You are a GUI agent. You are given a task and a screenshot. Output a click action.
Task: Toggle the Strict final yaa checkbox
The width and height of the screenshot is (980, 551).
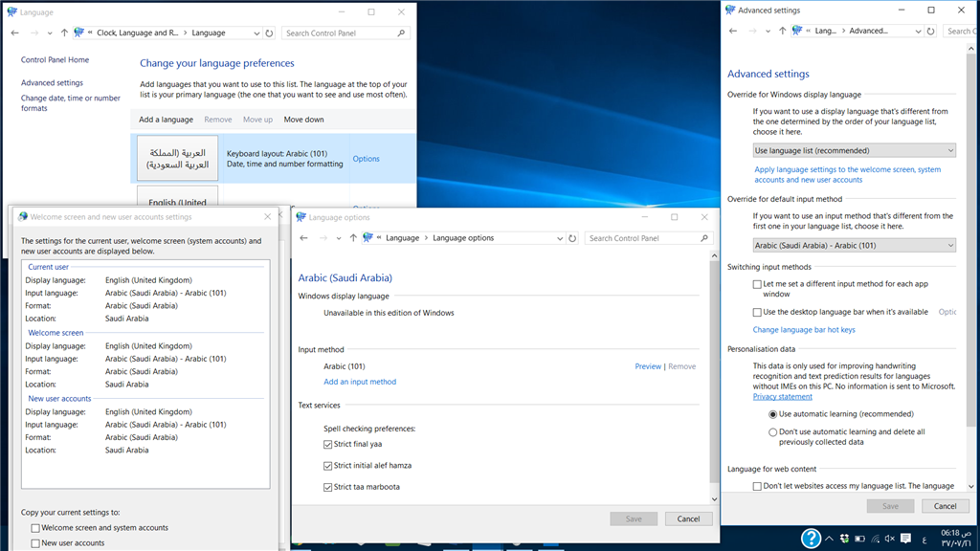coord(327,444)
